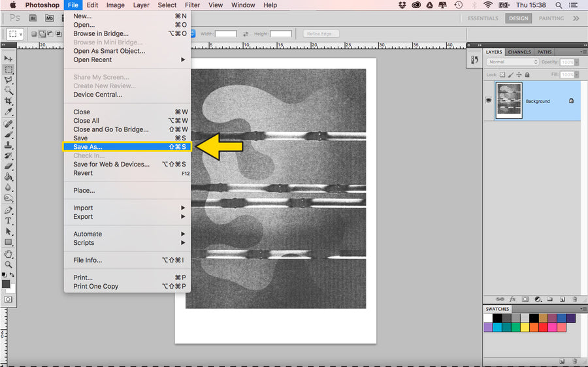Select the Crop tool

pyautogui.click(x=8, y=101)
